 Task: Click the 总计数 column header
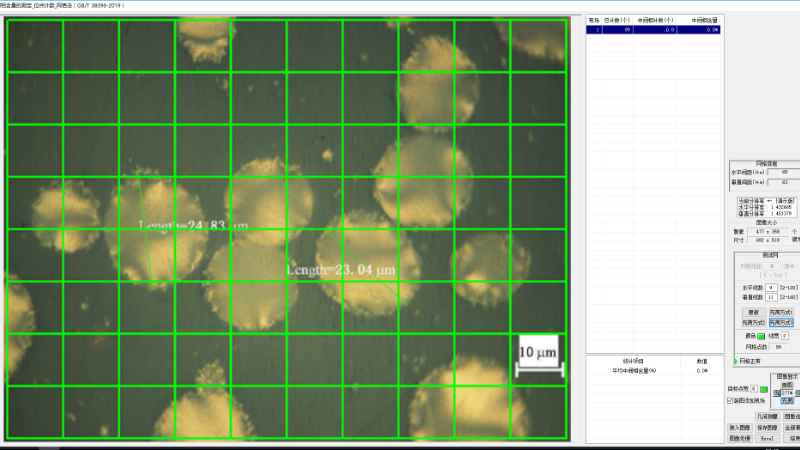click(617, 19)
